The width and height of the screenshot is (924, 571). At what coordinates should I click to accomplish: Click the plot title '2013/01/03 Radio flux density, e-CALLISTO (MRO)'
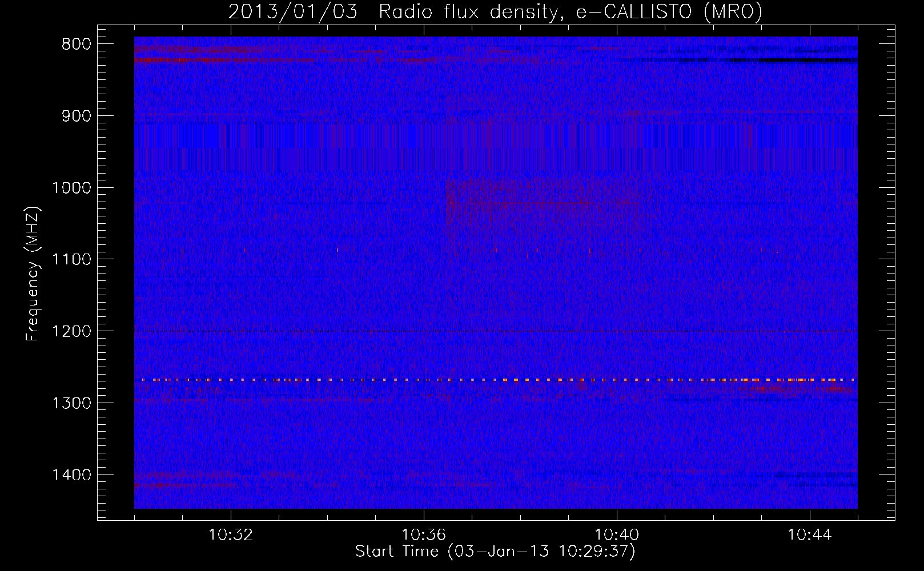(x=495, y=11)
